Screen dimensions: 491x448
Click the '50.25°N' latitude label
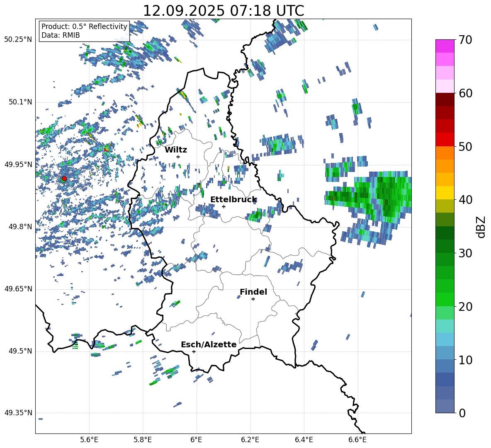click(x=18, y=40)
